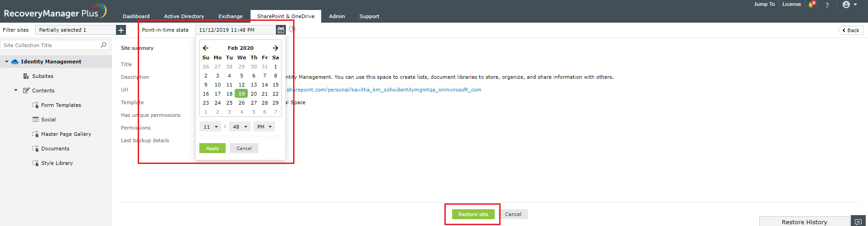Open Support tab
Viewport: 868px width, 226px height.
369,16
